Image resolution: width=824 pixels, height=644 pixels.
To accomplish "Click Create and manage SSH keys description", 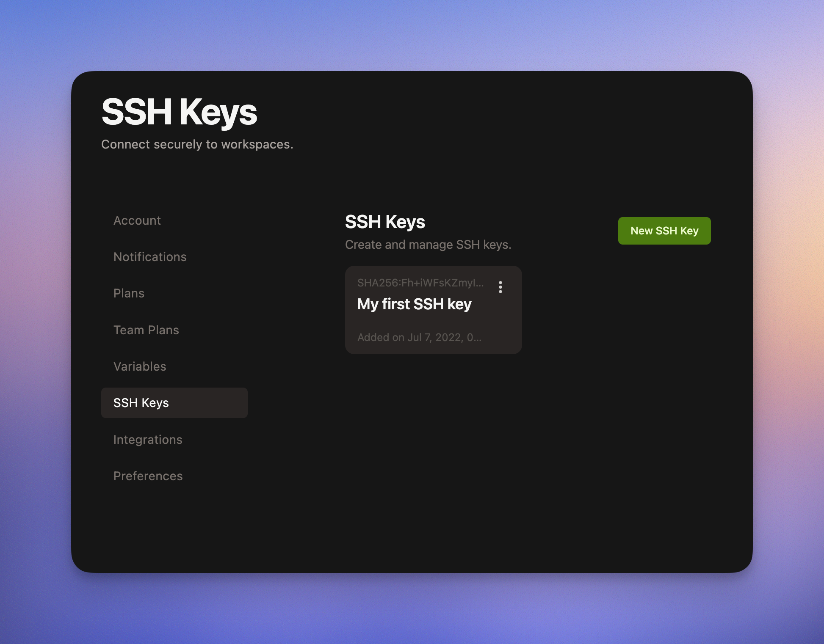I will [428, 245].
